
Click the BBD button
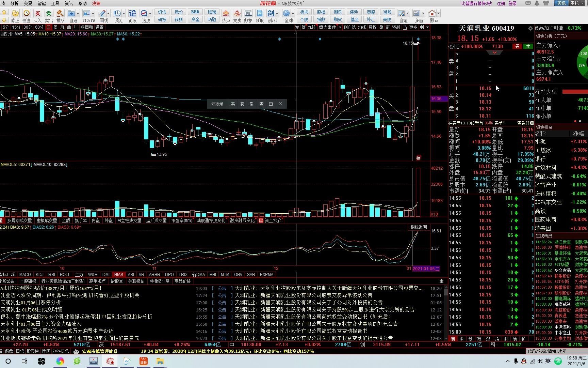195,12
